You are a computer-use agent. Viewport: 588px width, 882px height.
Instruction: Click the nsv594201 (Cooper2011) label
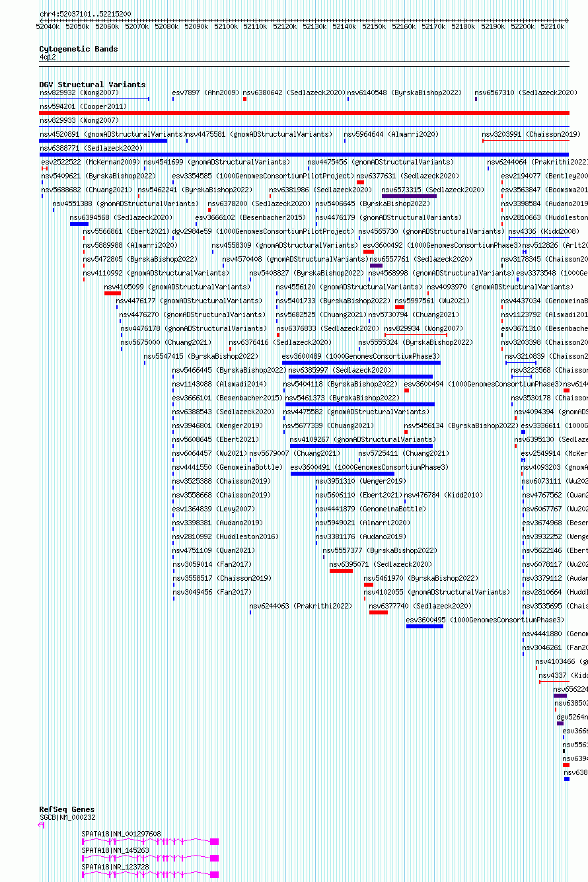click(83, 106)
